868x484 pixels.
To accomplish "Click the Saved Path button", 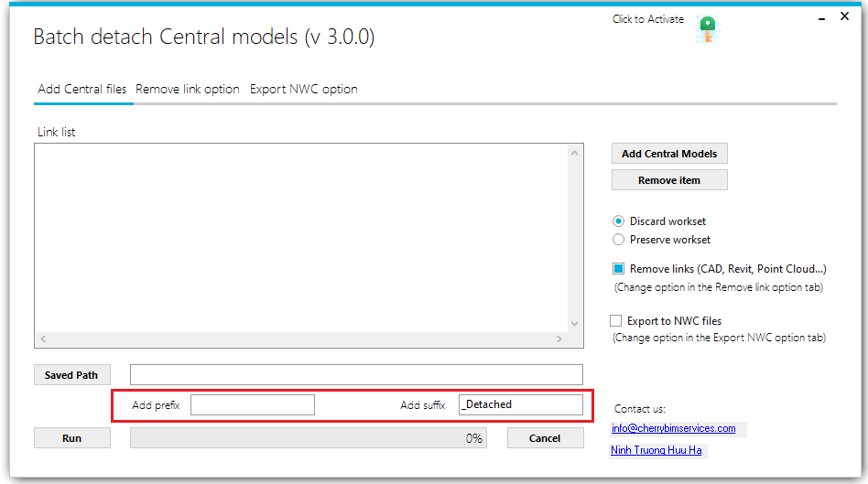I will click(x=71, y=375).
